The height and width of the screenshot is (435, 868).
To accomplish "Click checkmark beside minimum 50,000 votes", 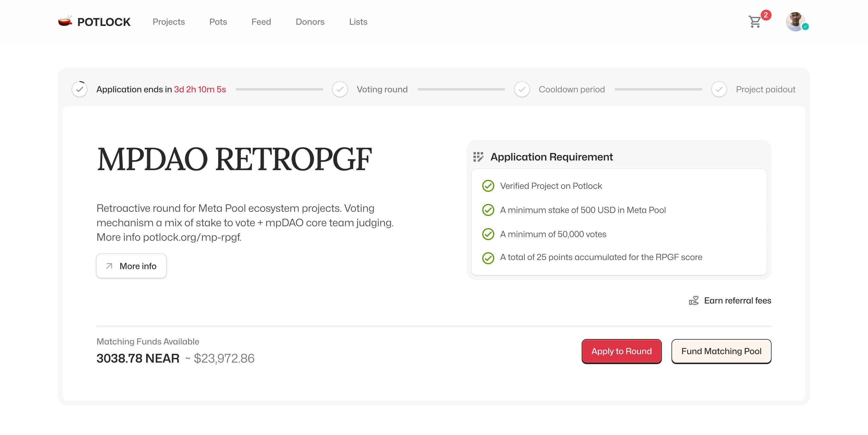I will 488,234.
